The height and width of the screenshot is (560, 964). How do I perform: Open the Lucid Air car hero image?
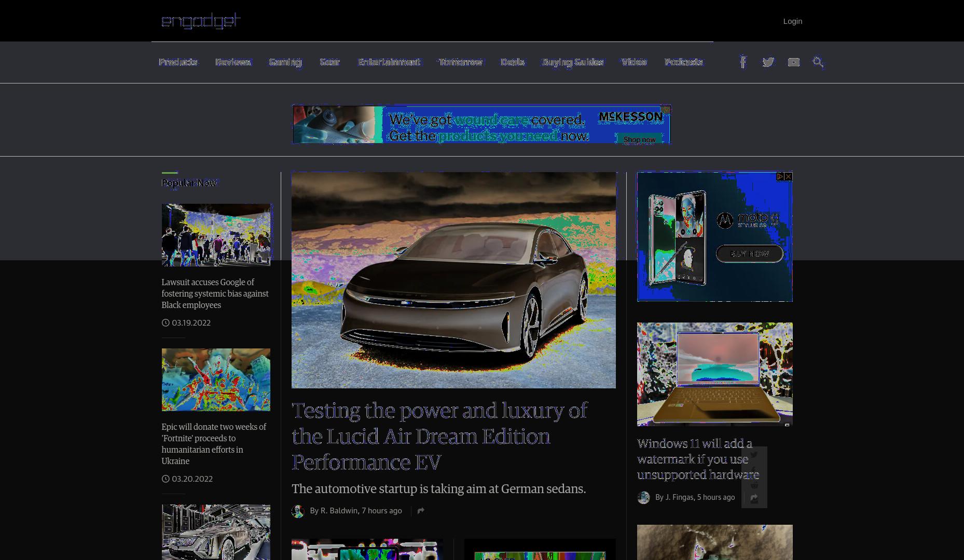coord(453,280)
